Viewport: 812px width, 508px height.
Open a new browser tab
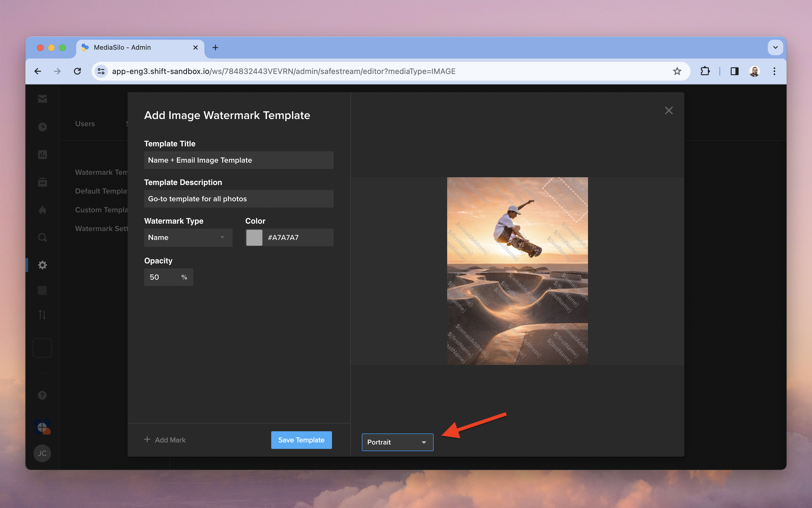pos(215,48)
